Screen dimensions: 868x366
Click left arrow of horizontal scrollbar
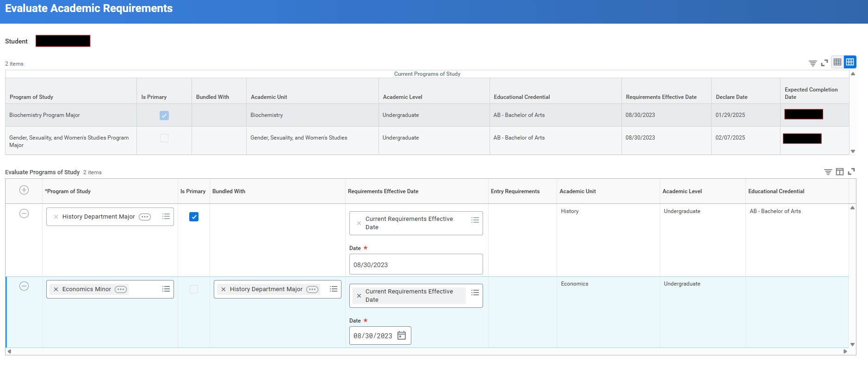point(9,352)
